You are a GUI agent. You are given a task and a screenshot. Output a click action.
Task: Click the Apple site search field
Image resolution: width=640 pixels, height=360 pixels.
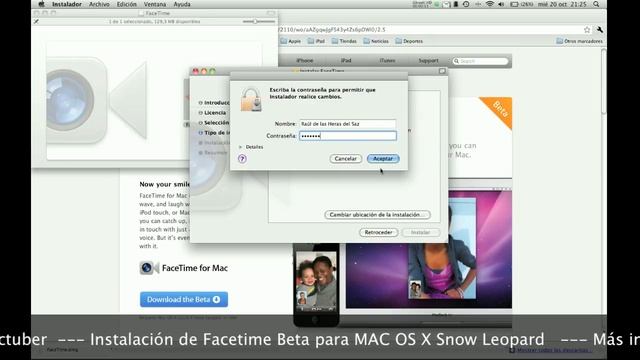(x=480, y=61)
